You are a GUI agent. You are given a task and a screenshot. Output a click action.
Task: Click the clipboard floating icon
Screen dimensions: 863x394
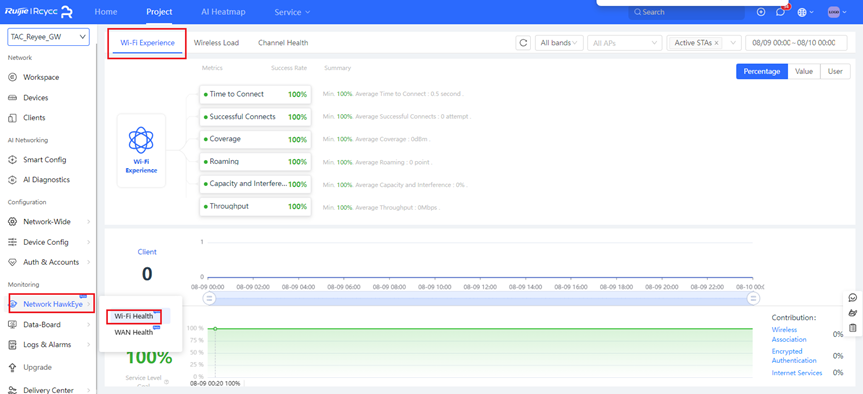click(853, 328)
